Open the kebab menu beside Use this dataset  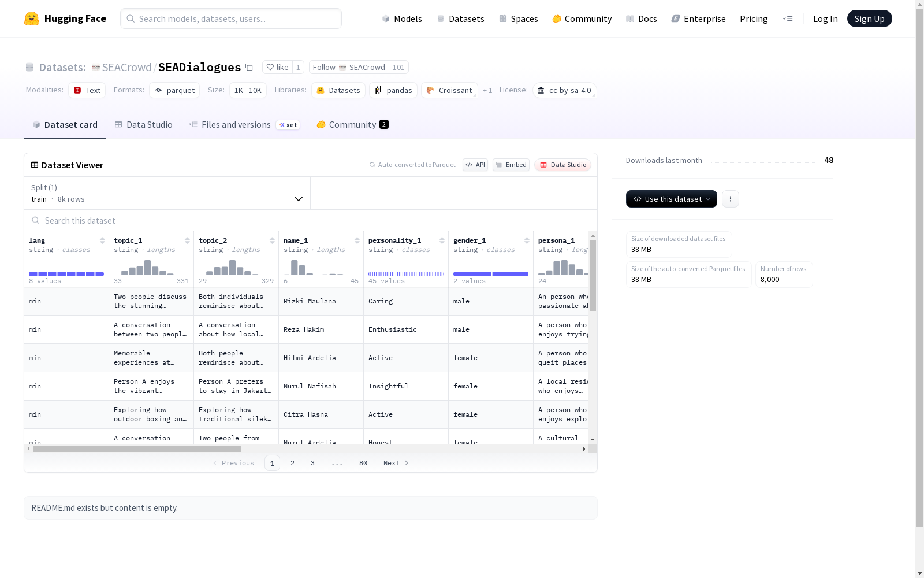tap(731, 199)
